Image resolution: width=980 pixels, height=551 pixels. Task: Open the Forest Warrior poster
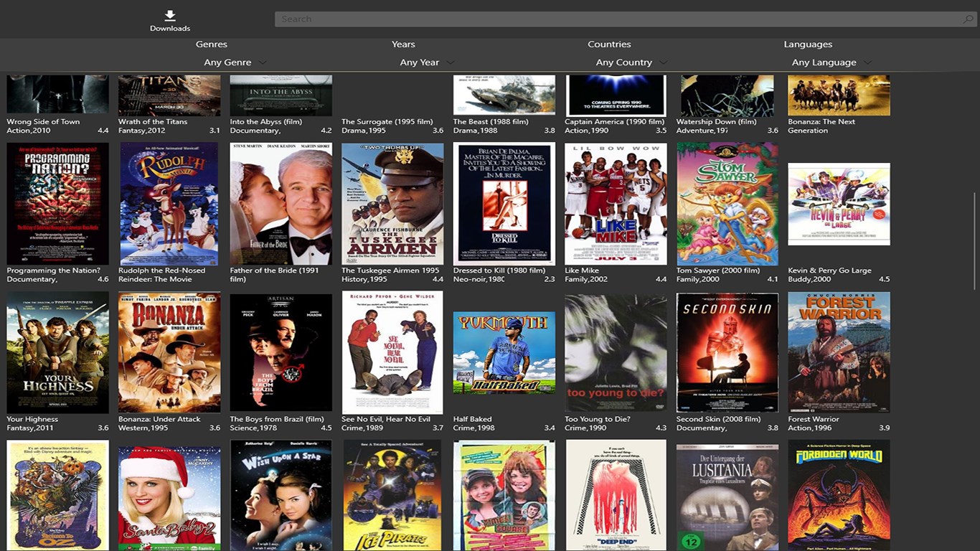839,352
